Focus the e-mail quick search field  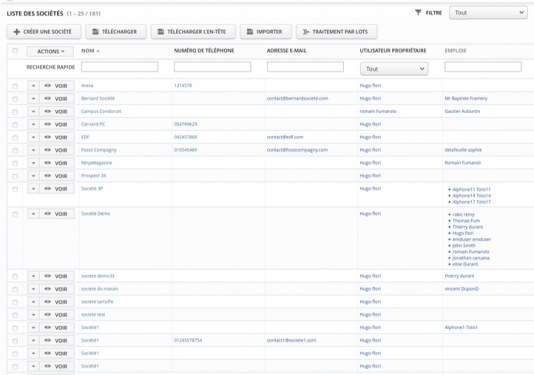(x=305, y=67)
